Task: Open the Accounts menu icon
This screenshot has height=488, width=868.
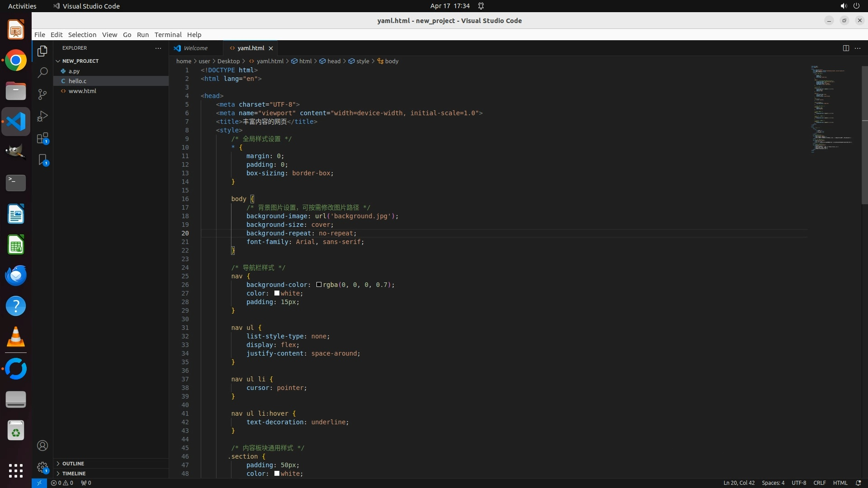Action: pyautogui.click(x=42, y=446)
